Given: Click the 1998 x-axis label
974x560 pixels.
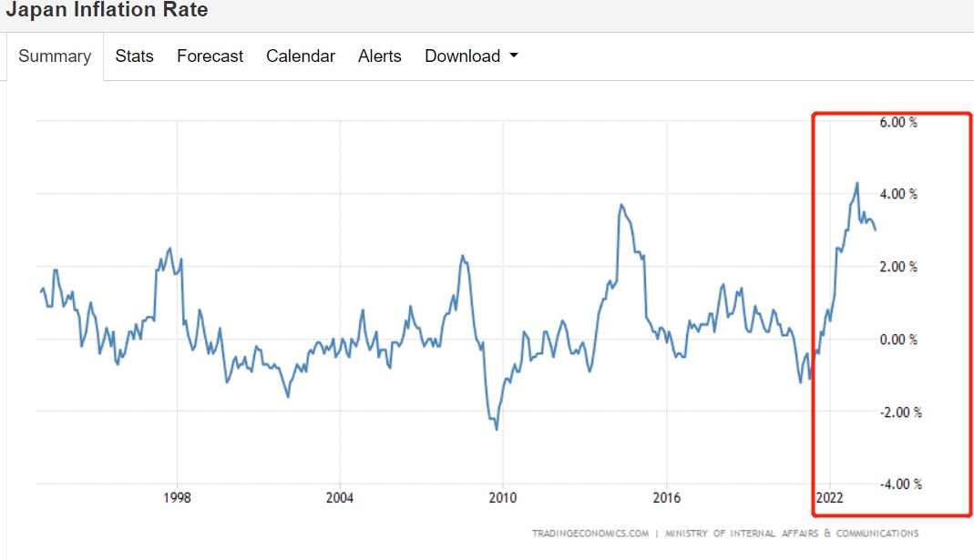Looking at the screenshot, I should tap(177, 498).
